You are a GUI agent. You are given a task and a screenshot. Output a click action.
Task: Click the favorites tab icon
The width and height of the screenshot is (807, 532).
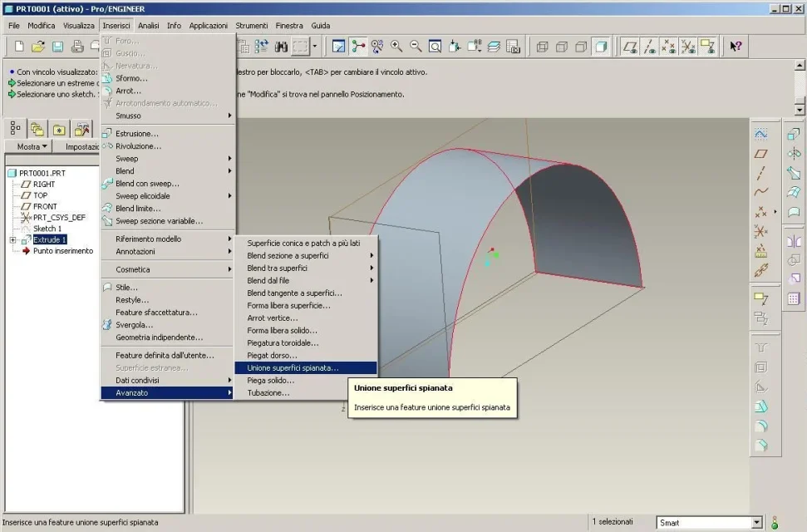59,129
